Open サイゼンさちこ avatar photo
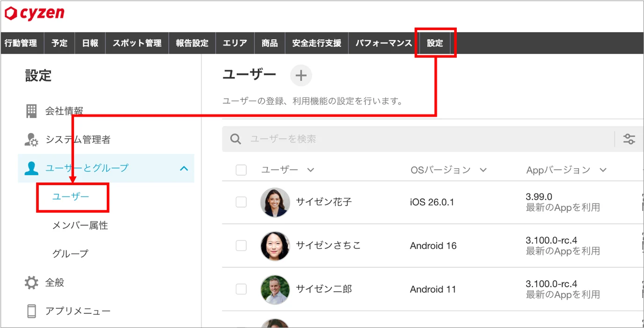The height and width of the screenshot is (328, 644). click(275, 246)
